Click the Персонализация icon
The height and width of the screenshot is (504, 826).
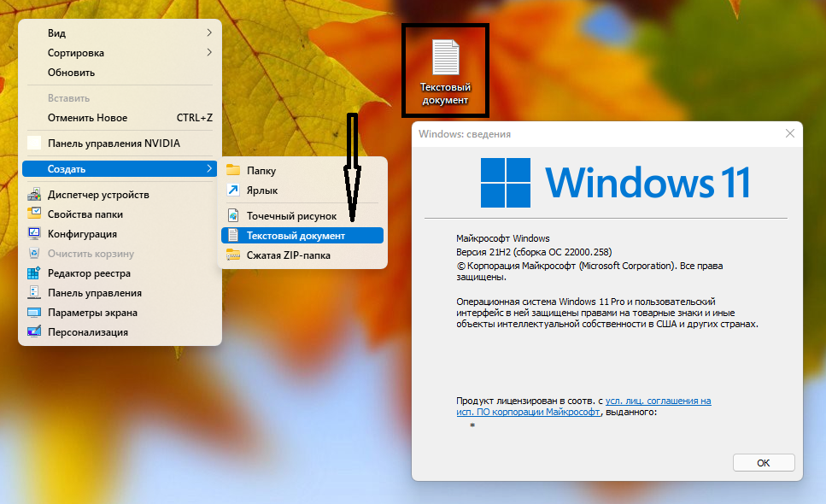click(x=34, y=331)
